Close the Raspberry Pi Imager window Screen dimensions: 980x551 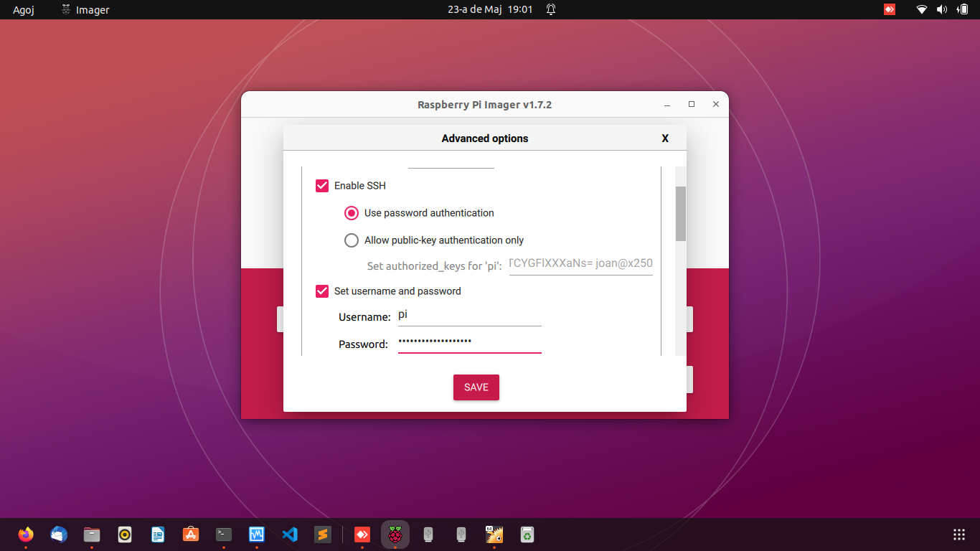(716, 105)
